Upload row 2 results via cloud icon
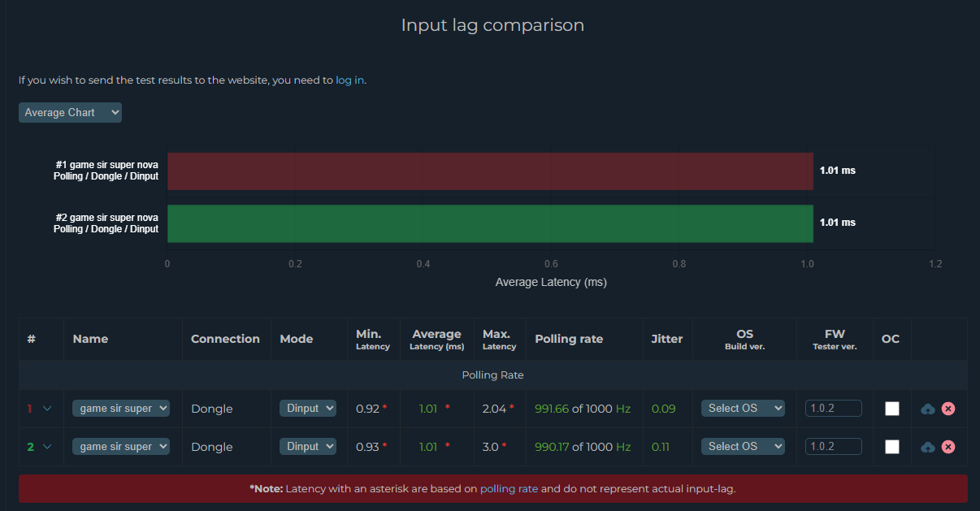The width and height of the screenshot is (980, 511). 927,447
